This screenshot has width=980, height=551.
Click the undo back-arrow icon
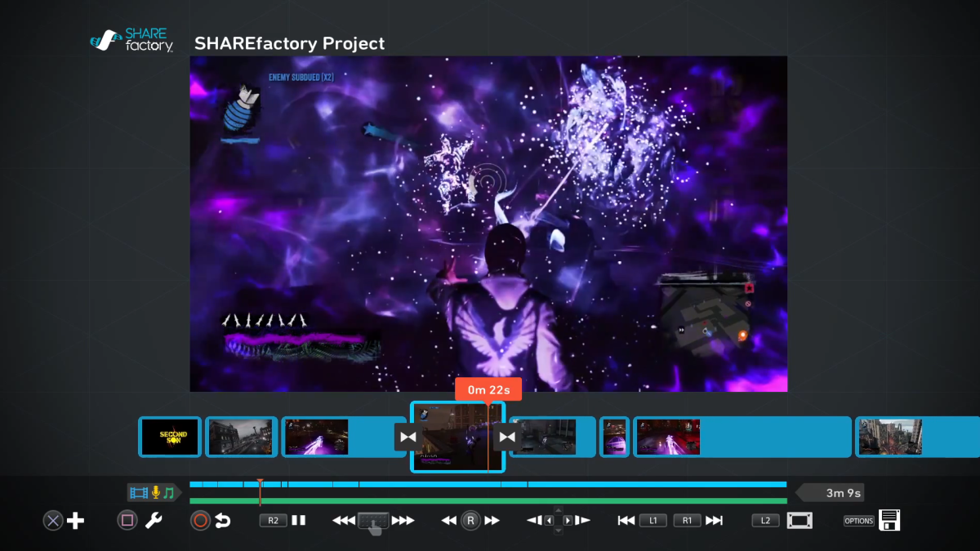point(222,521)
